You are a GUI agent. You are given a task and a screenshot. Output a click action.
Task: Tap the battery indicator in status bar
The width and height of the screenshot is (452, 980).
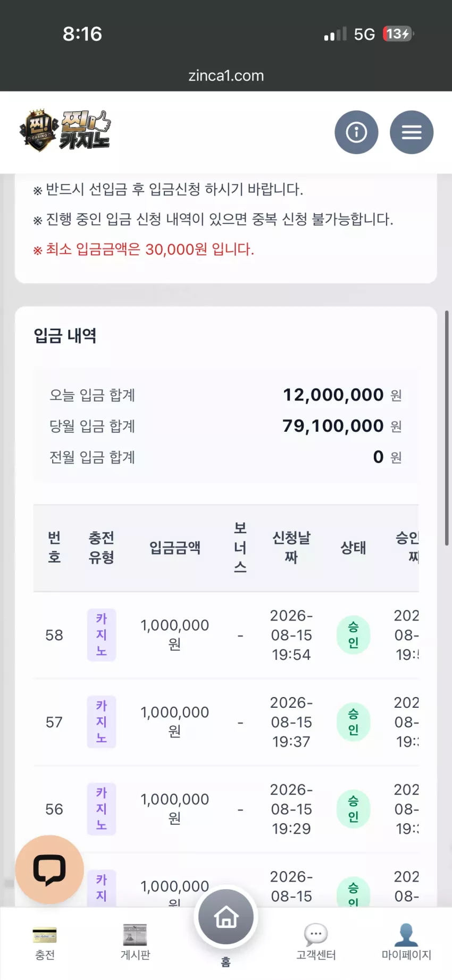(398, 34)
